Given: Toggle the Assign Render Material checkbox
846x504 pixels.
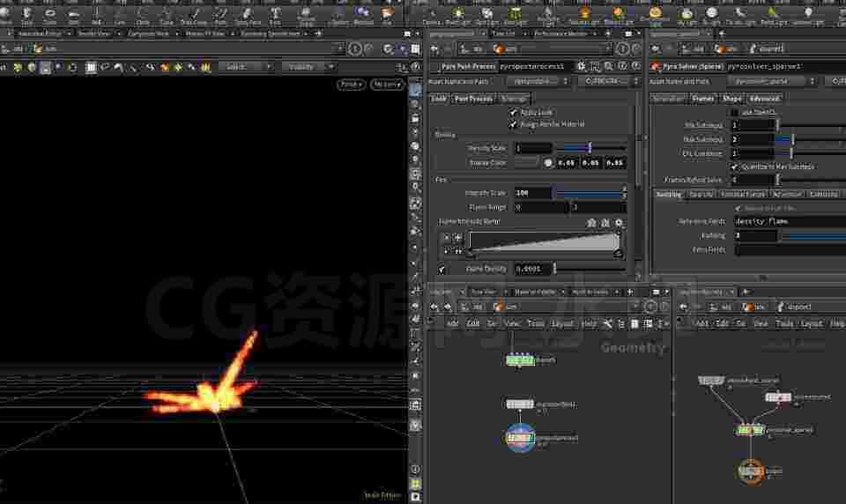Looking at the screenshot, I should point(513,124).
